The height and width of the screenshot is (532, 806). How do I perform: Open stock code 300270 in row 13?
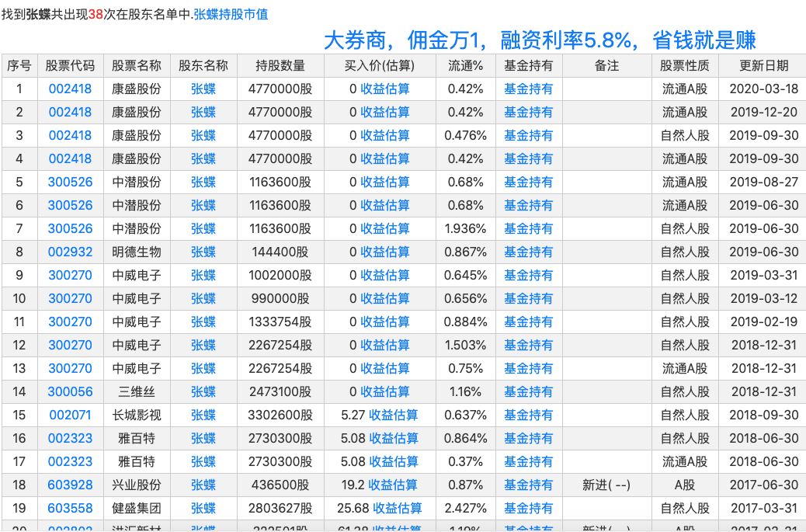tap(70, 369)
